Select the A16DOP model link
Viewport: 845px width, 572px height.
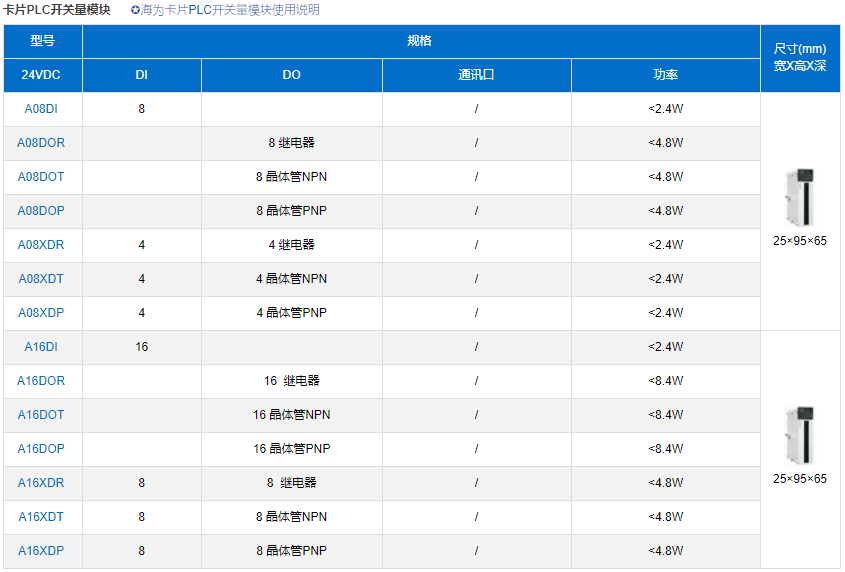[x=41, y=449]
